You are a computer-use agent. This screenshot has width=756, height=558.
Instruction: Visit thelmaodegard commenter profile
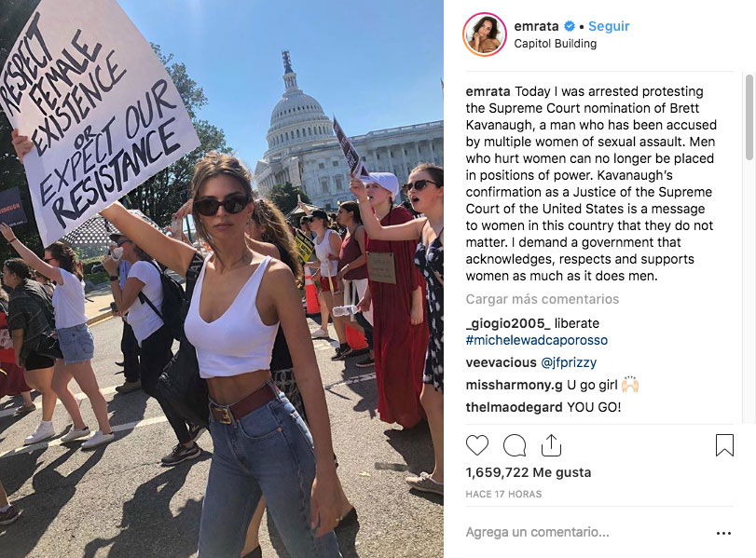point(514,407)
